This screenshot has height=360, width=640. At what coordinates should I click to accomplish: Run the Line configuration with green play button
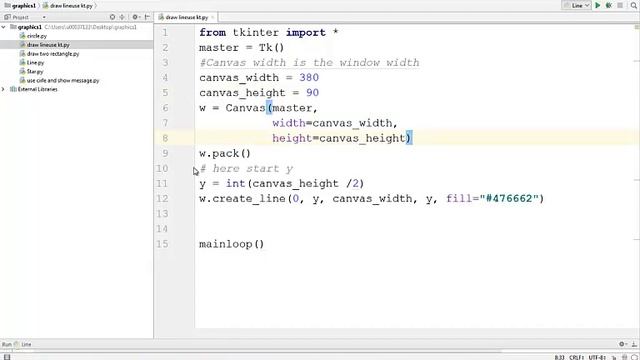598,5
